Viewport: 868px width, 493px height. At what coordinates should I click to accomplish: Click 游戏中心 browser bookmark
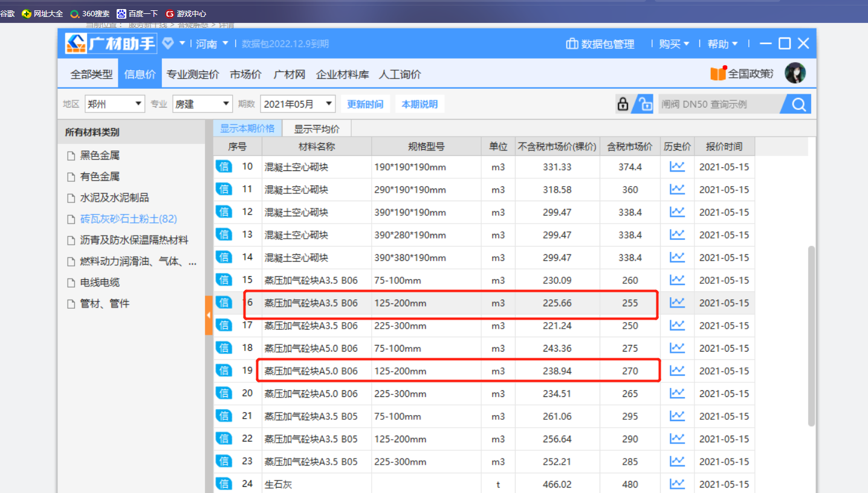click(186, 13)
